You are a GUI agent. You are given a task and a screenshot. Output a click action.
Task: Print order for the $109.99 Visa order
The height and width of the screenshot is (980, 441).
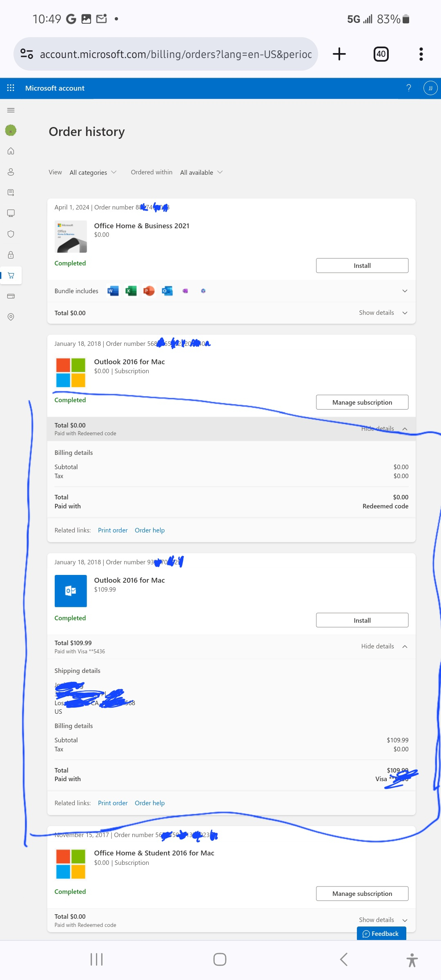click(113, 803)
